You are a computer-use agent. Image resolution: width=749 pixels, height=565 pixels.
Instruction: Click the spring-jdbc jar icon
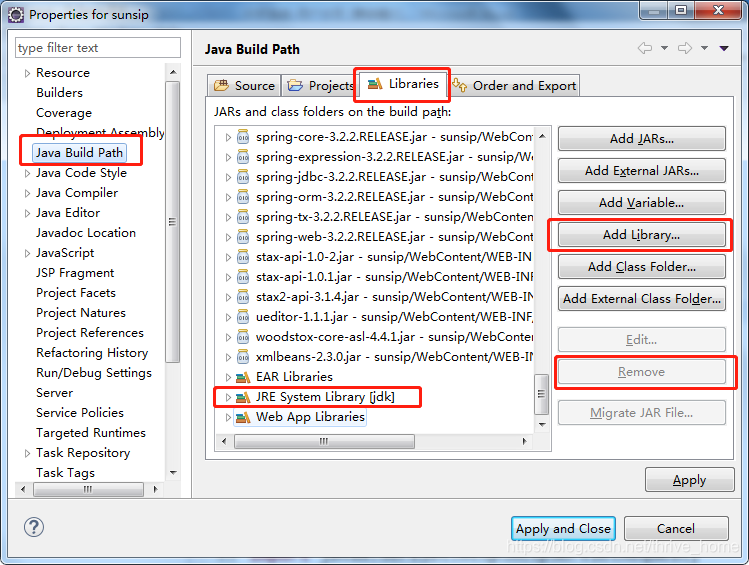243,177
